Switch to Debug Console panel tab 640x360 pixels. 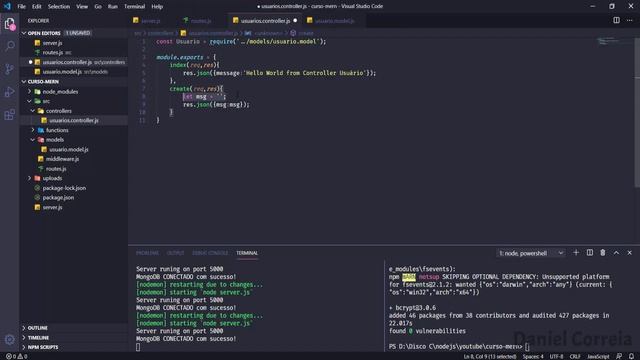(x=210, y=253)
